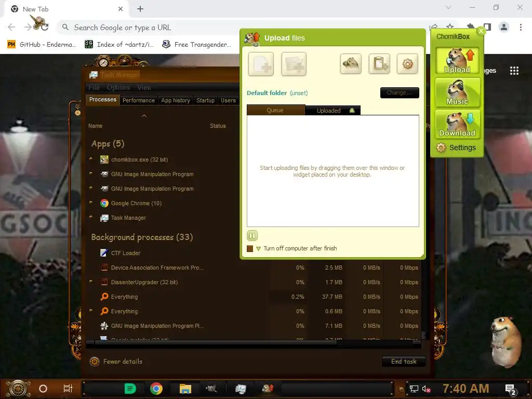
Task: Close the ChomikBox widget with the X
Action: pos(481,31)
